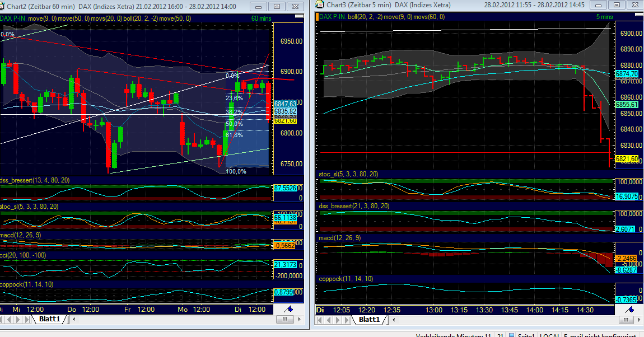644x337 pixels.
Task: Minimize the Chart2 window
Action: [258, 6]
